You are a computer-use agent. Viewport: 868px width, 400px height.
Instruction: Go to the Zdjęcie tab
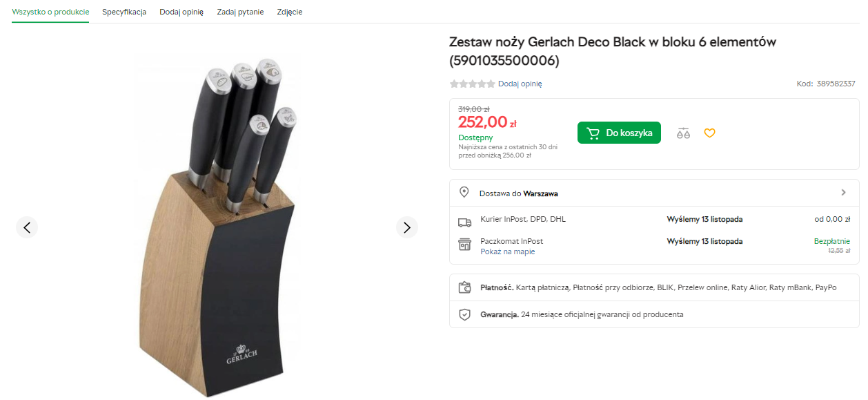point(290,12)
